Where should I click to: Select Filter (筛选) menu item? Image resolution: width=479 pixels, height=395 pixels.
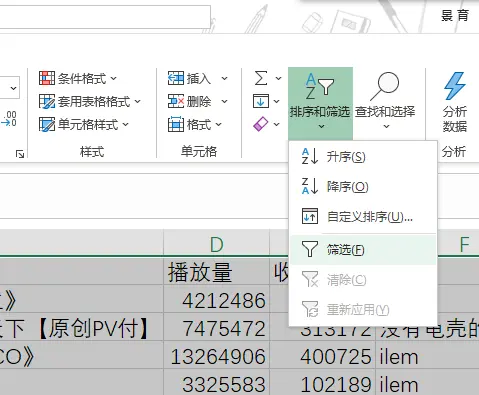click(363, 250)
